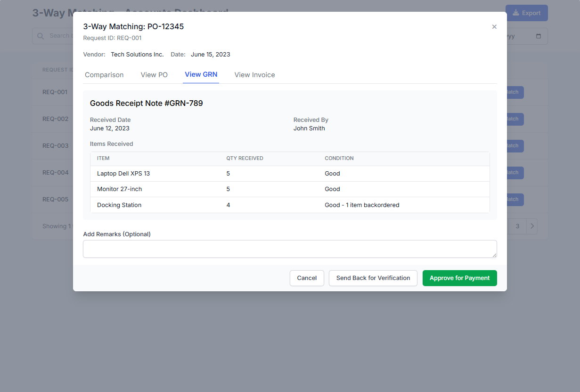Open the date picker calendar icon
Screen dimensions: 580x392
(539, 36)
